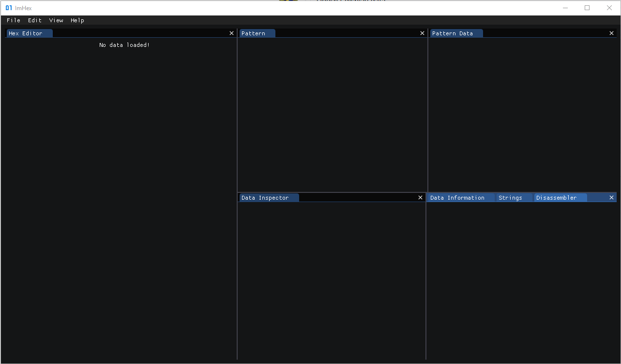
Task: Minimize the ImHex window
Action: tap(565, 8)
